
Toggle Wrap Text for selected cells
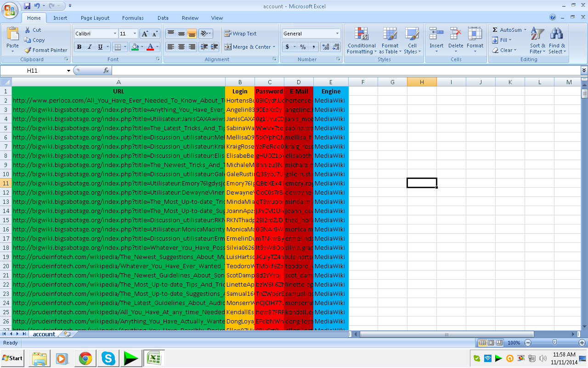pos(240,34)
